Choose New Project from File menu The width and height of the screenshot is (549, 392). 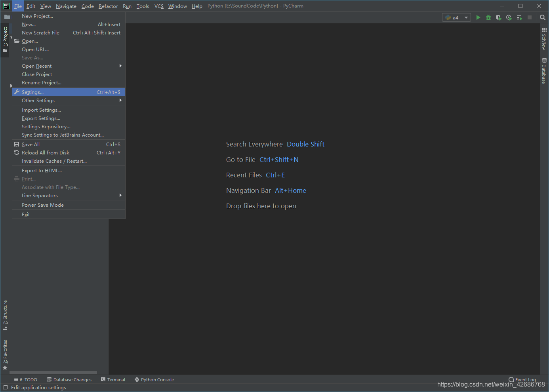pyautogui.click(x=69, y=16)
